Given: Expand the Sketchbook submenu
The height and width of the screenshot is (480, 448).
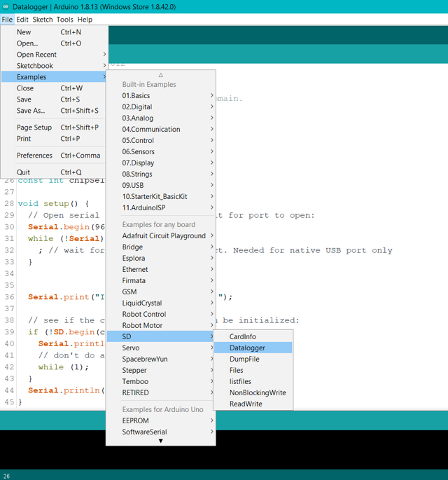Looking at the screenshot, I should 54,66.
